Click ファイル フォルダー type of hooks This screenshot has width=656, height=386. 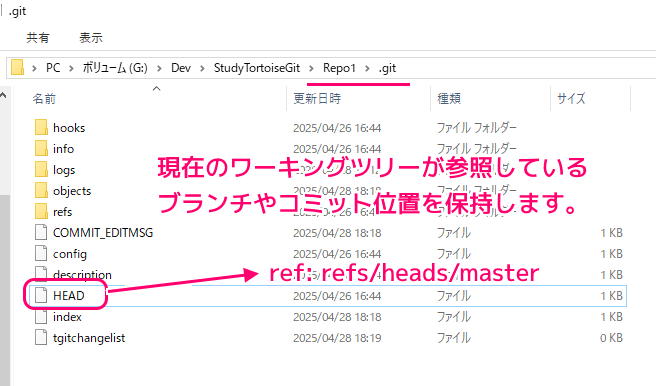(477, 128)
